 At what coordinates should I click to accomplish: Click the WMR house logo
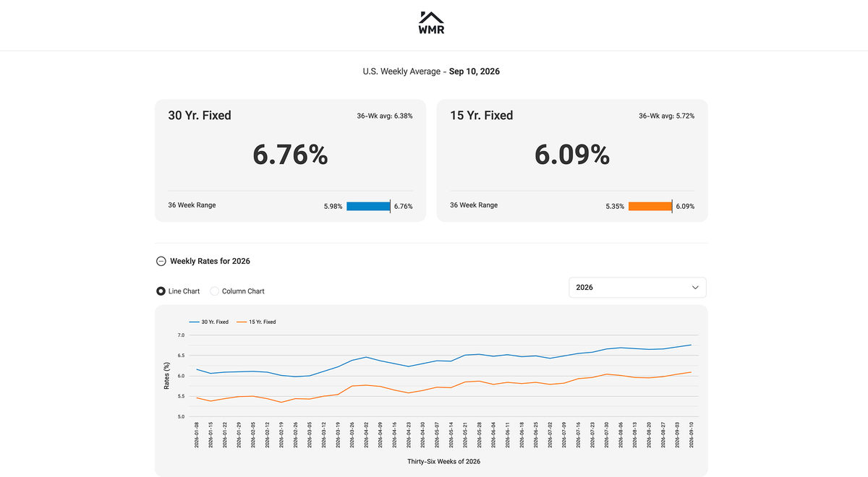[431, 22]
